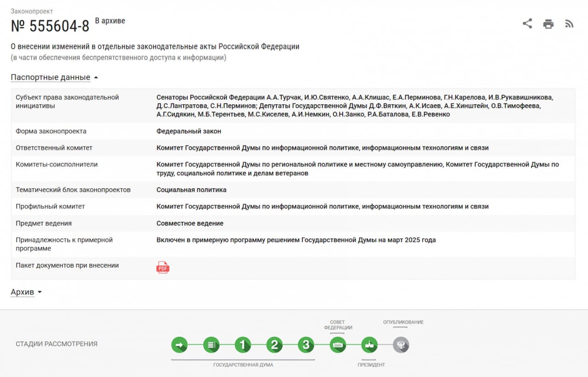This screenshot has width=588, height=377.
Task: Open the share options icon
Action: tap(527, 23)
